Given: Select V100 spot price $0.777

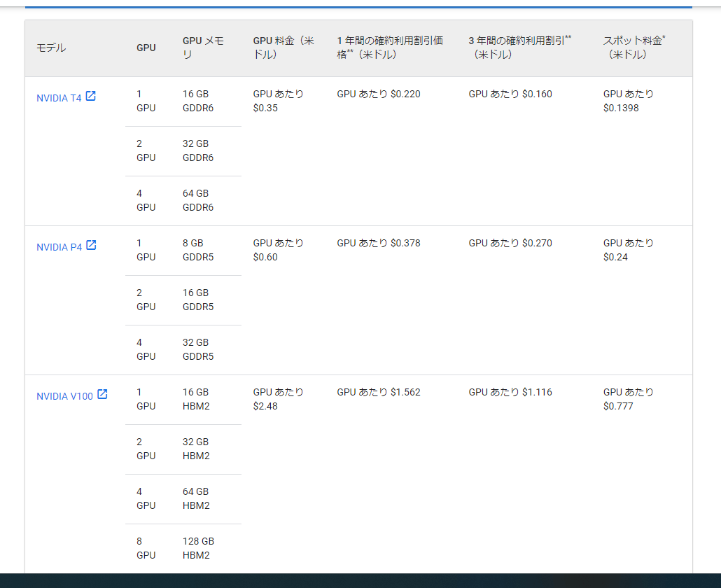Looking at the screenshot, I should [x=629, y=398].
